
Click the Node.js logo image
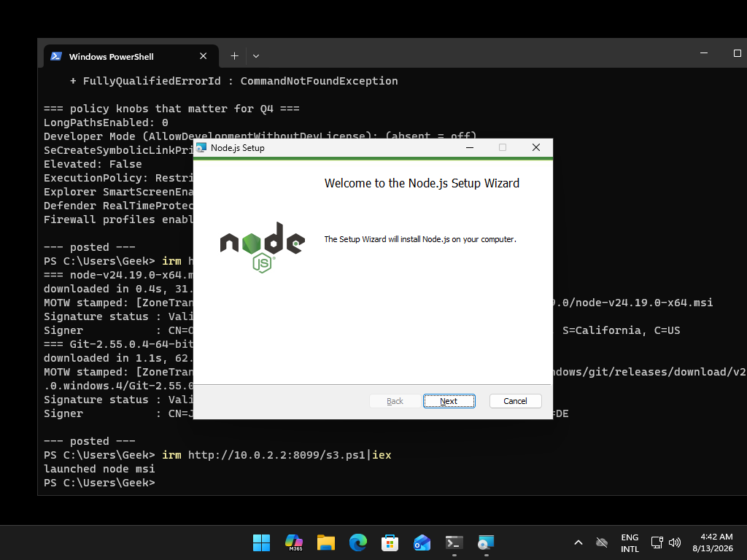coord(262,248)
